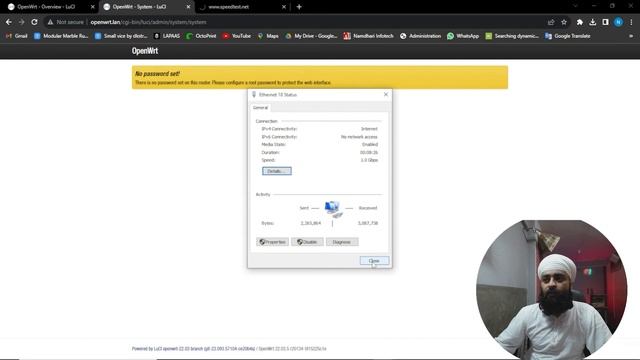Image resolution: width=640 pixels, height=360 pixels.
Task: Share this page icon in address bar
Action: [x=551, y=22]
